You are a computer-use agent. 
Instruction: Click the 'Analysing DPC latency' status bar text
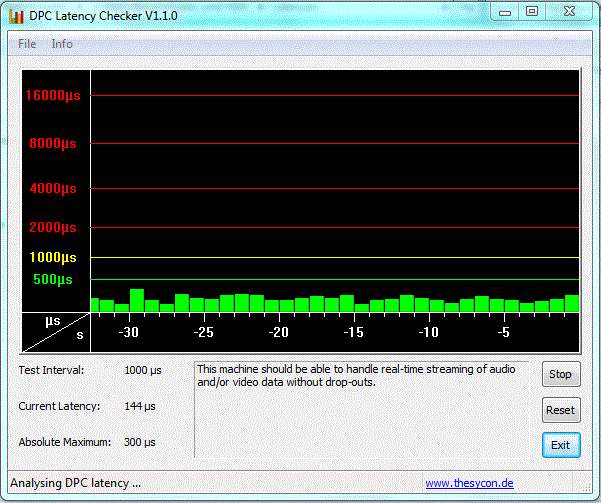click(x=75, y=483)
